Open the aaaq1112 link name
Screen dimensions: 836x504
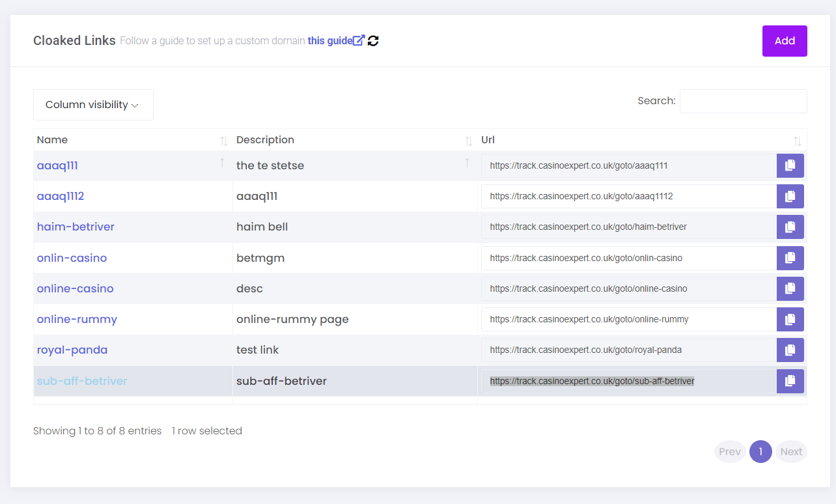(61, 196)
